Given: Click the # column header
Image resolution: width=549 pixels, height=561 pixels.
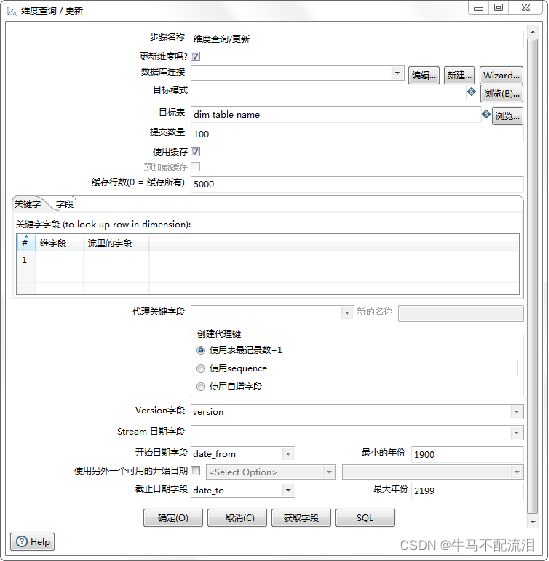Looking at the screenshot, I should pyautogui.click(x=26, y=243).
